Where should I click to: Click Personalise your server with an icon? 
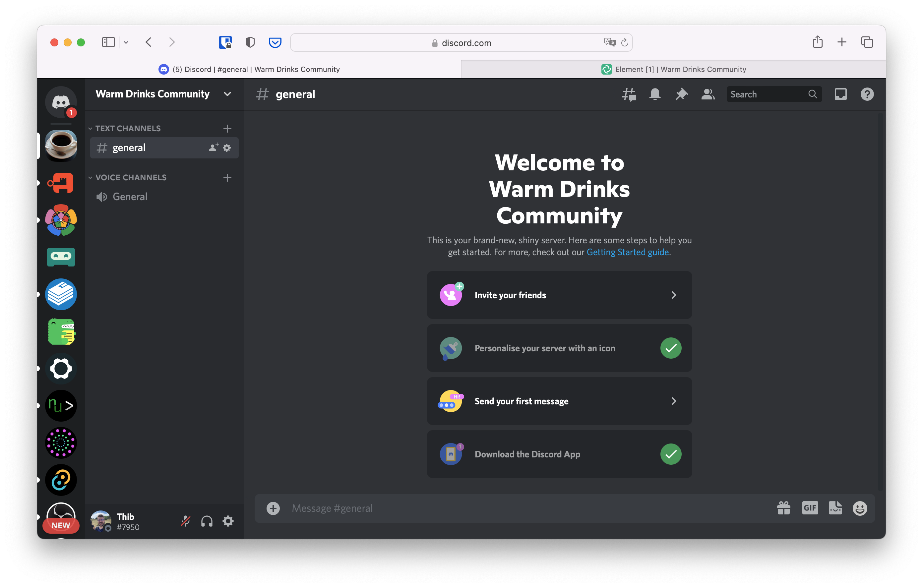[559, 348]
